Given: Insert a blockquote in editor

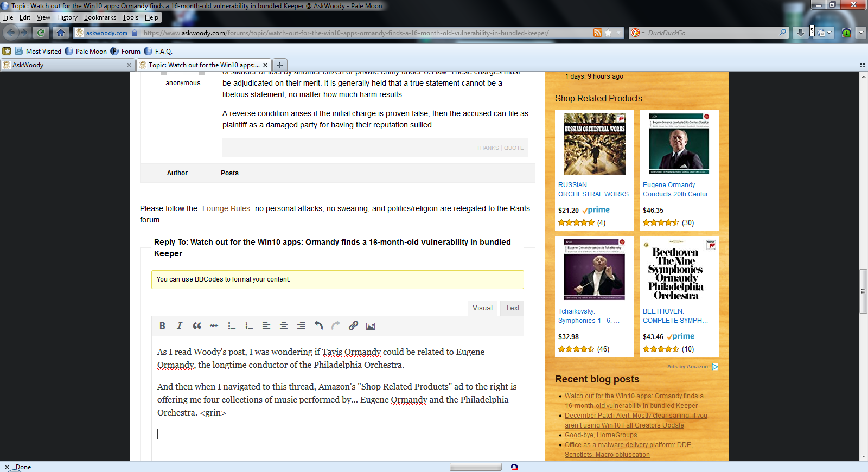Looking at the screenshot, I should tap(197, 326).
